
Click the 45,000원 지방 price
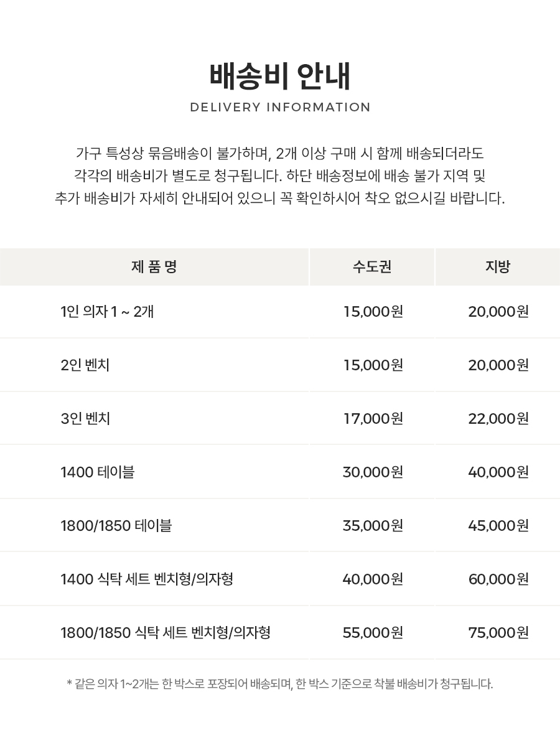pos(498,526)
